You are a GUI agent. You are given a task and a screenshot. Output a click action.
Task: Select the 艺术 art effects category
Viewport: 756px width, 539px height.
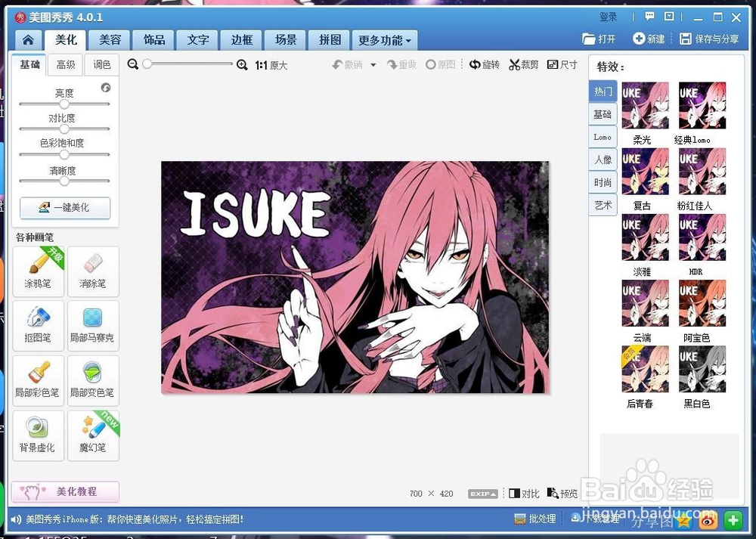tap(603, 206)
